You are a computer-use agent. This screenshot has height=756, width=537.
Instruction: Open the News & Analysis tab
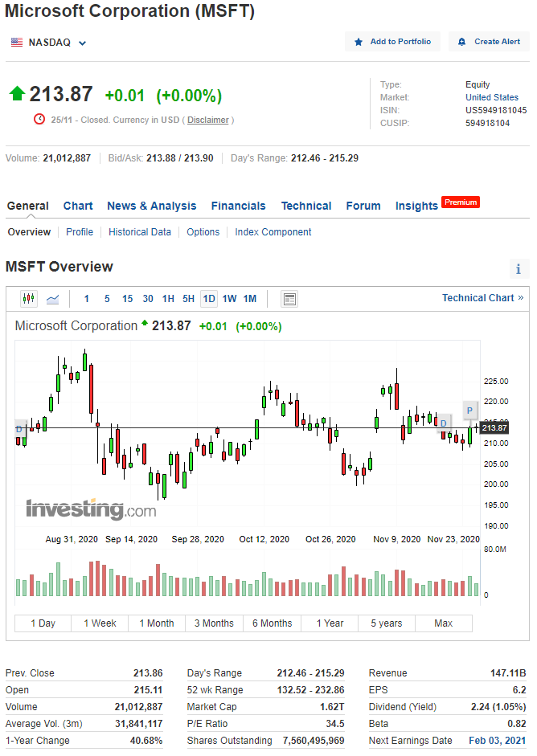click(151, 206)
